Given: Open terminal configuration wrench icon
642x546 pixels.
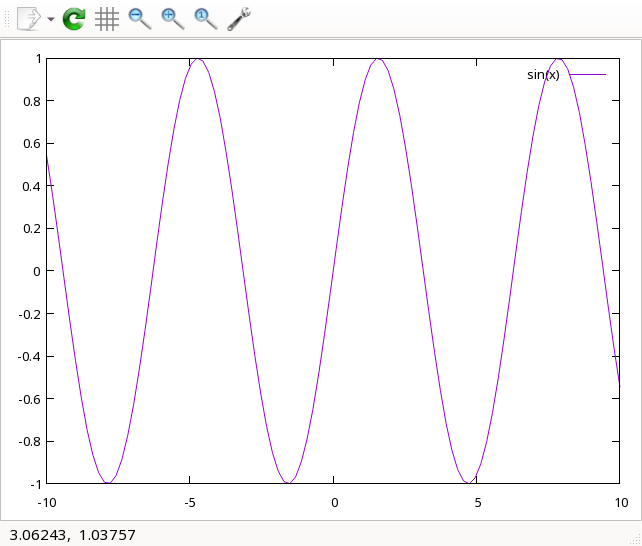Looking at the screenshot, I should pos(239,19).
